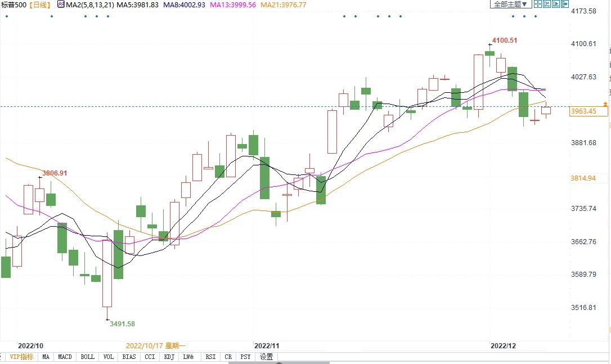611x364 pixels.
Task: Click the current price label 3963.45
Action: (583, 111)
